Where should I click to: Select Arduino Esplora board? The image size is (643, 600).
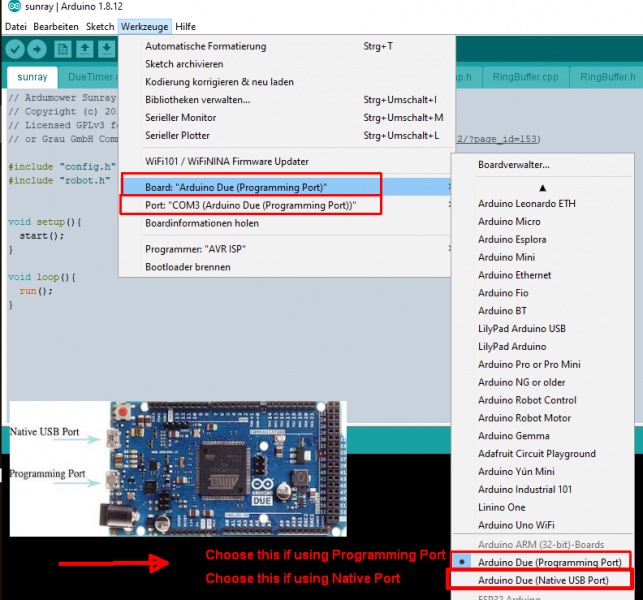coord(543,240)
